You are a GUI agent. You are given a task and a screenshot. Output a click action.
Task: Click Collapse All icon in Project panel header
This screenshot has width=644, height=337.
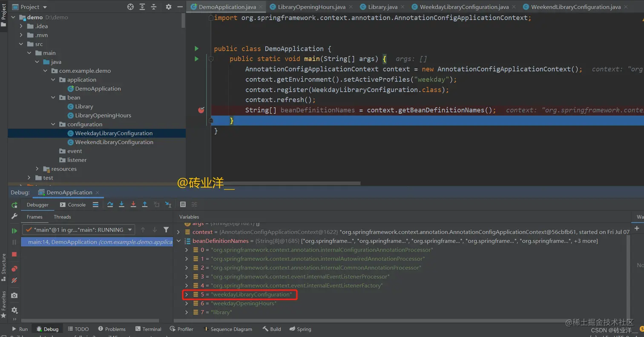coord(153,7)
